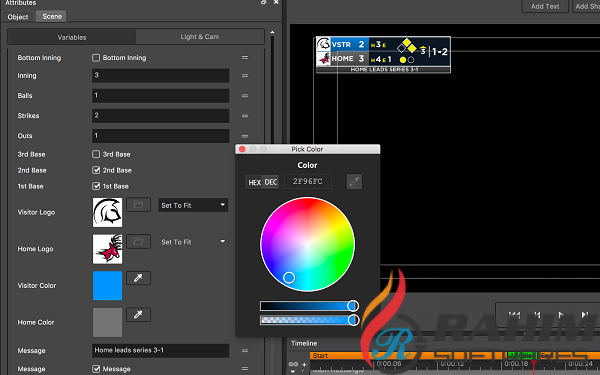Skip to the end of the timeline
600x375 pixels.
(585, 315)
